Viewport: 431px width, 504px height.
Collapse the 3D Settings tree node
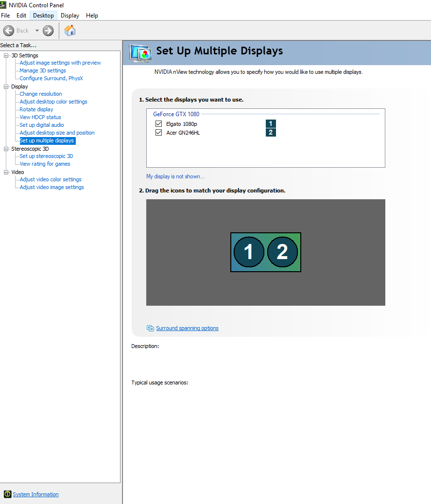[6, 55]
